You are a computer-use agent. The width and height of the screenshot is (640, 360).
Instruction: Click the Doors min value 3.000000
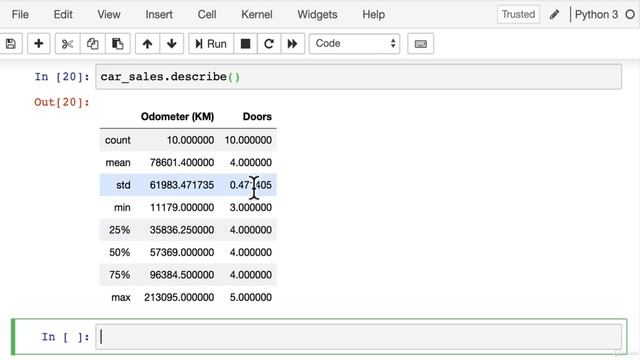tap(251, 207)
